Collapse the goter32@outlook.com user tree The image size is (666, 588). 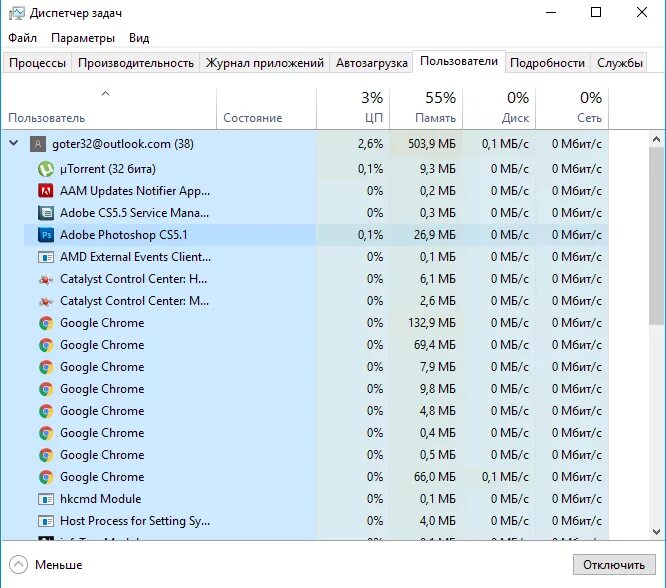(x=14, y=143)
